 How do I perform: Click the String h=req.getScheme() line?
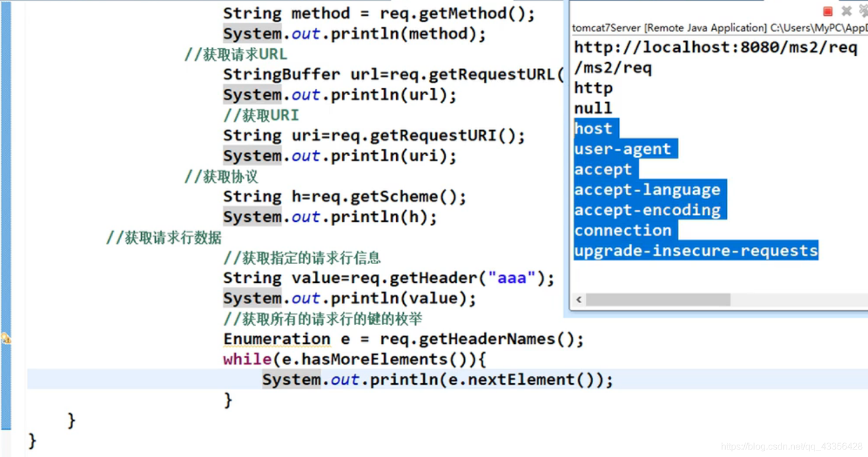[345, 196]
